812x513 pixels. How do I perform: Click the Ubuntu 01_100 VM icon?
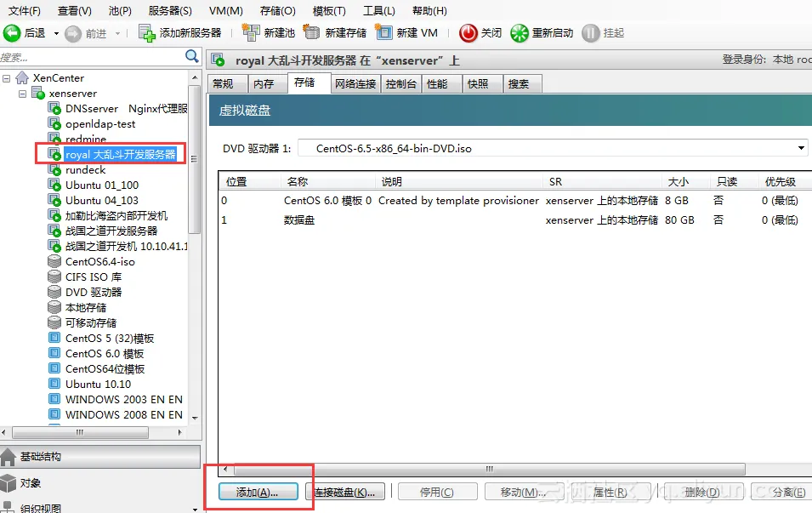pyautogui.click(x=54, y=185)
